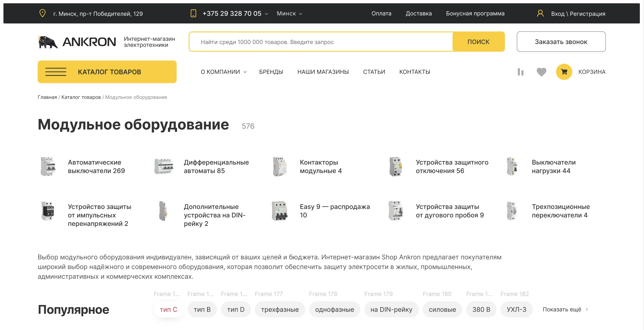Focus the product search input field
The width and height of the screenshot is (644, 330).
point(321,42)
